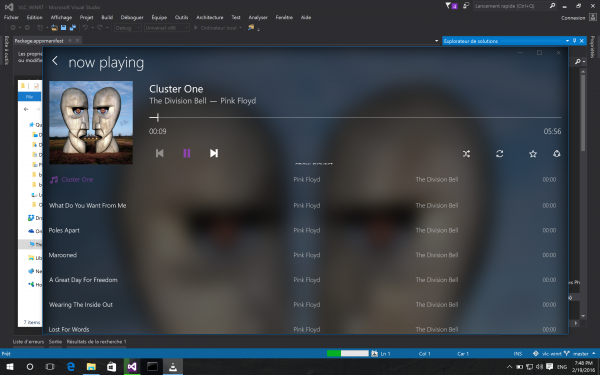Close the Package.appxmanifest tab

[x=77, y=41]
